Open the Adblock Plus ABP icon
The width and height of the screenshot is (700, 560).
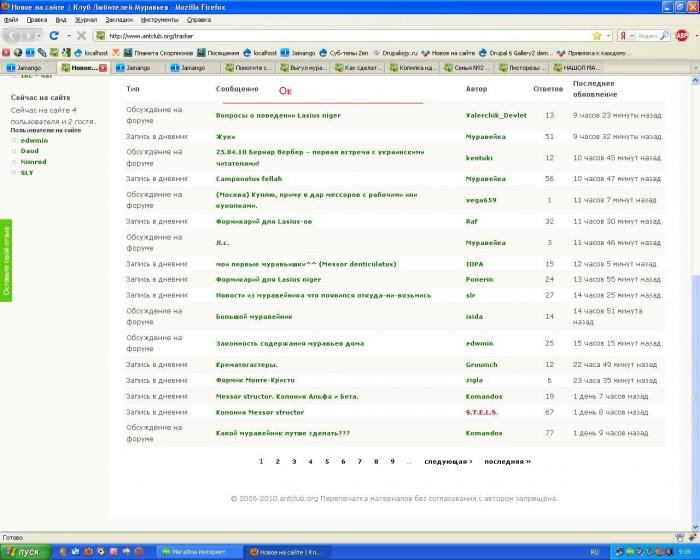tap(682, 35)
